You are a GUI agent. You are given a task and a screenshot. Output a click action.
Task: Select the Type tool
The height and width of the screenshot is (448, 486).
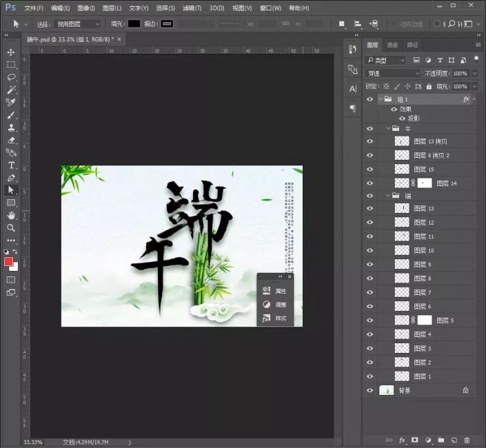point(11,165)
